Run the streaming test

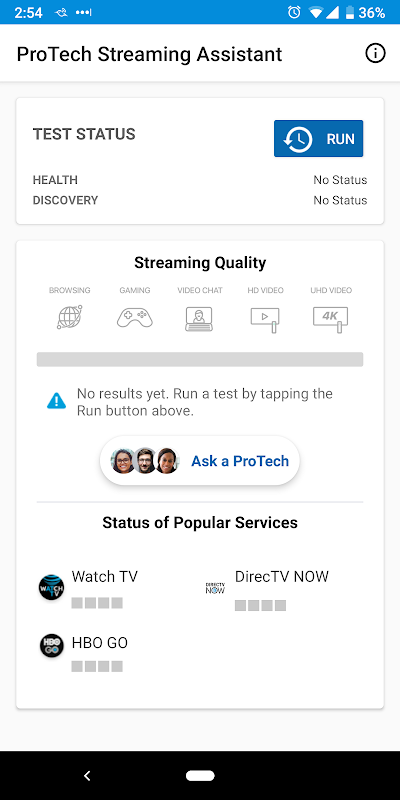[x=318, y=138]
